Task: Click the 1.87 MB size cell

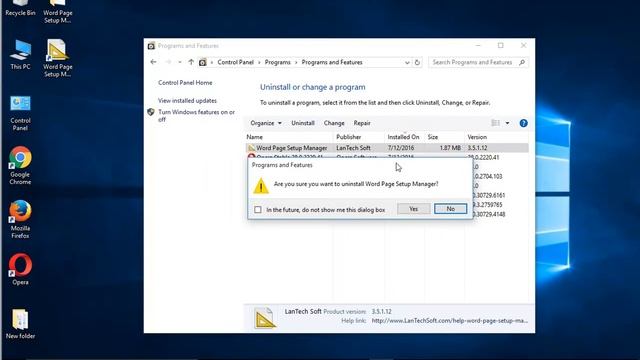Action: coord(450,148)
